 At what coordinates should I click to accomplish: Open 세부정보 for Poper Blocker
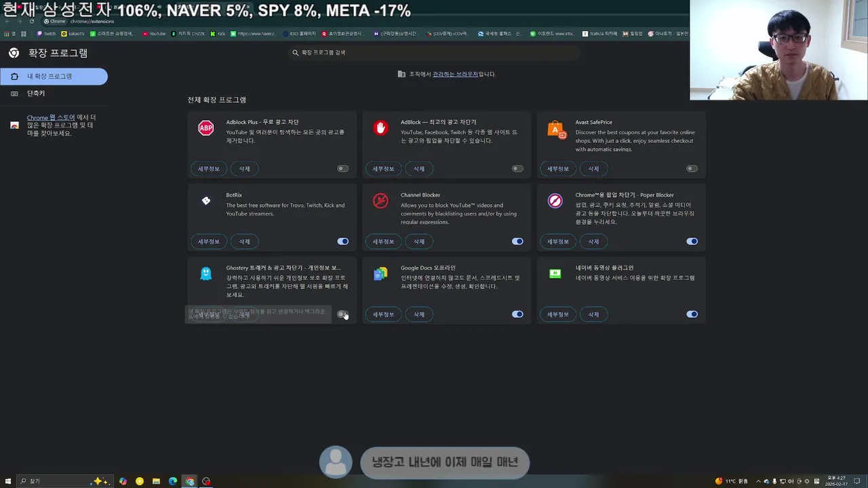pos(558,241)
